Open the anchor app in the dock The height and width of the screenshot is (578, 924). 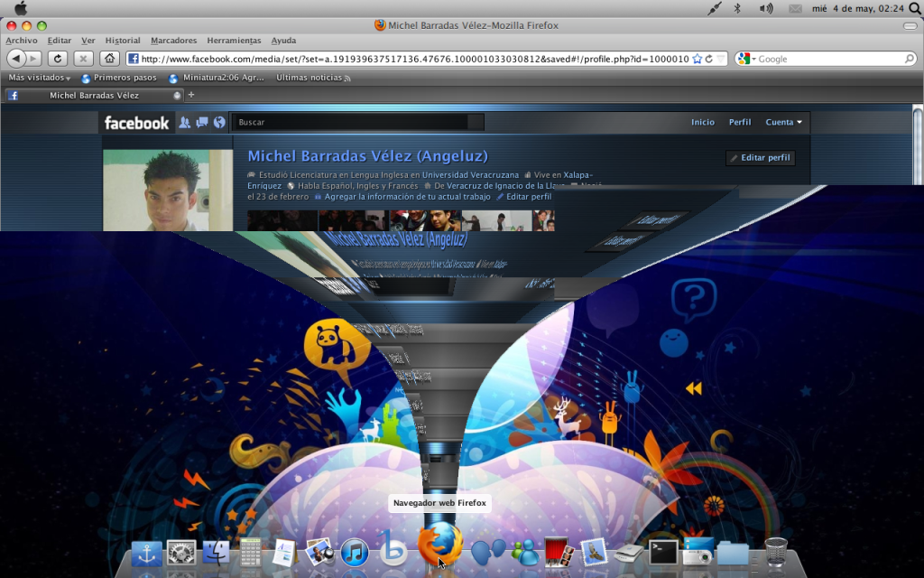(146, 554)
